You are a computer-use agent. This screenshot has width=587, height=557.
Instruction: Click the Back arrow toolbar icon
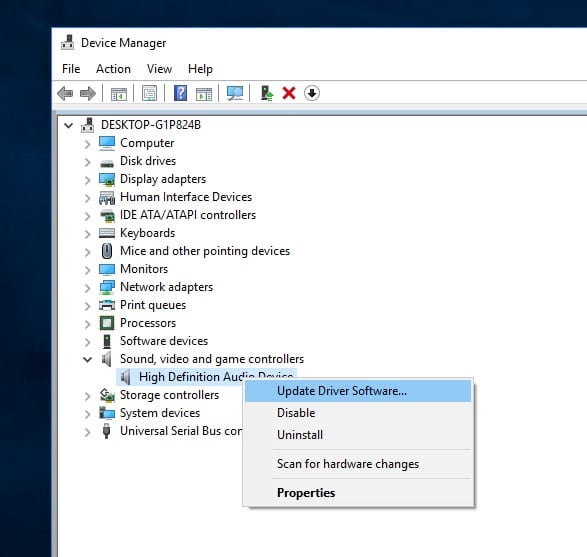(65, 93)
